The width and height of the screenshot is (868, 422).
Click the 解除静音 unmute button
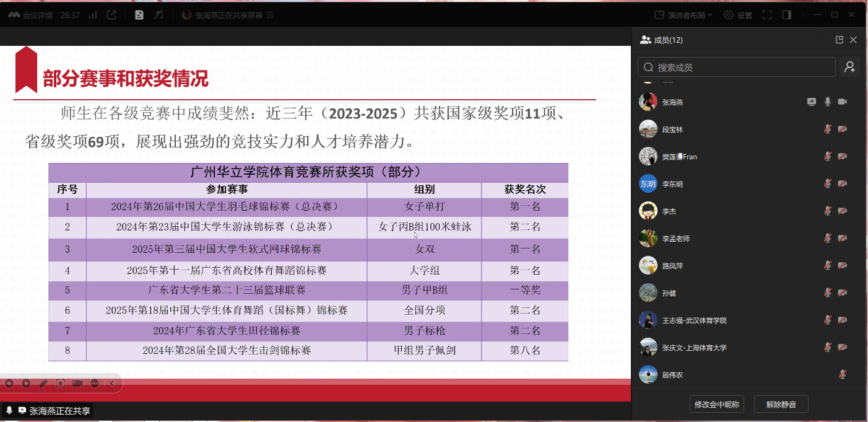point(781,405)
